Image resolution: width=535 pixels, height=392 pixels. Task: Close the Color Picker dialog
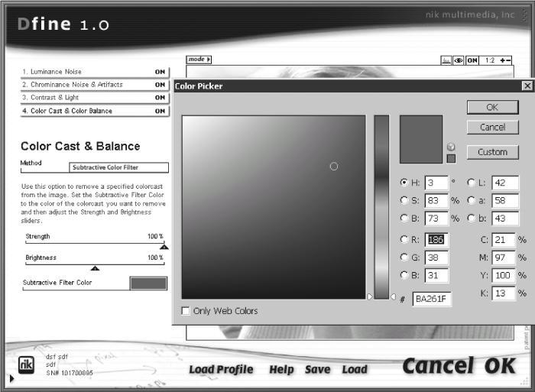(527, 86)
